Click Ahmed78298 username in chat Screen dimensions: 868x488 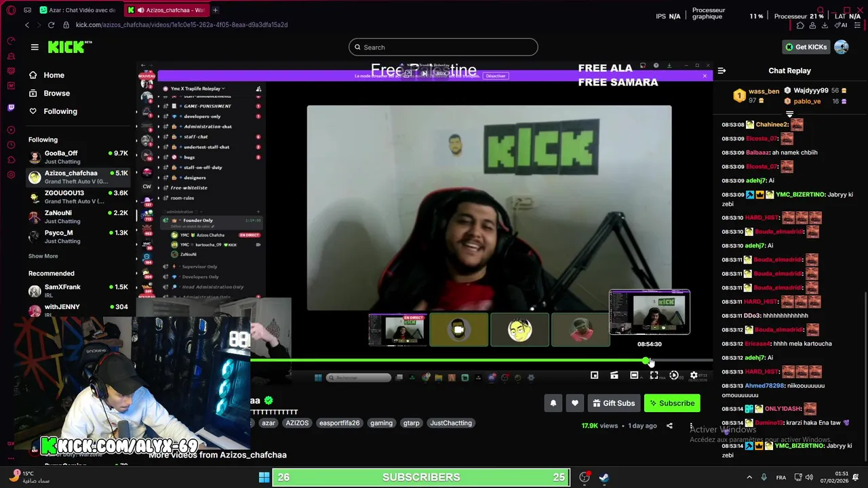tap(765, 386)
